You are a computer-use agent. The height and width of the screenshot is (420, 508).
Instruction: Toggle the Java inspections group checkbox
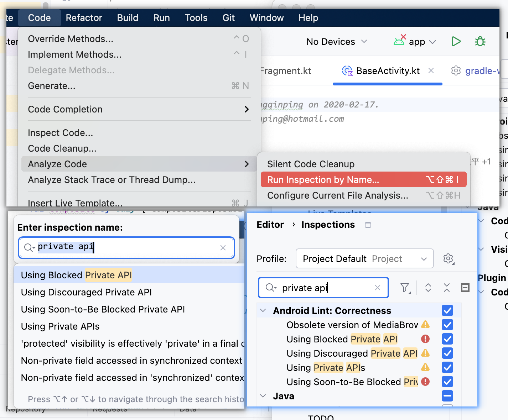click(447, 396)
